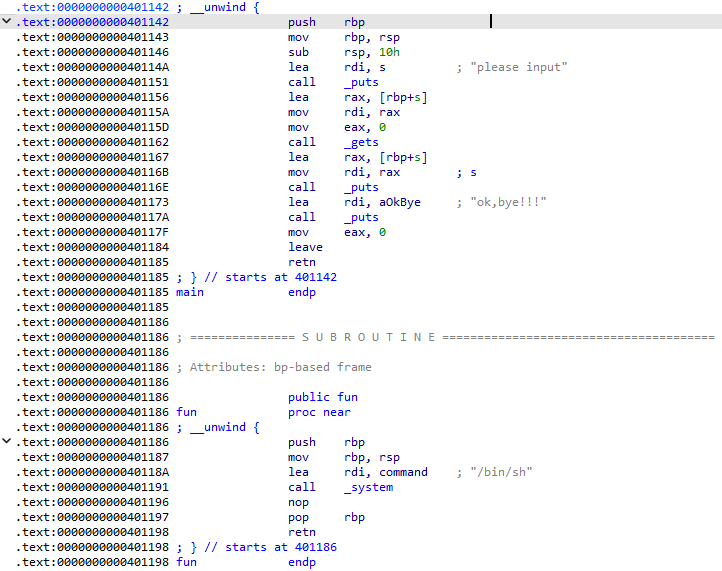722x571 pixels.
Task: Select the nop instruction at 401196
Action: pyautogui.click(x=298, y=502)
